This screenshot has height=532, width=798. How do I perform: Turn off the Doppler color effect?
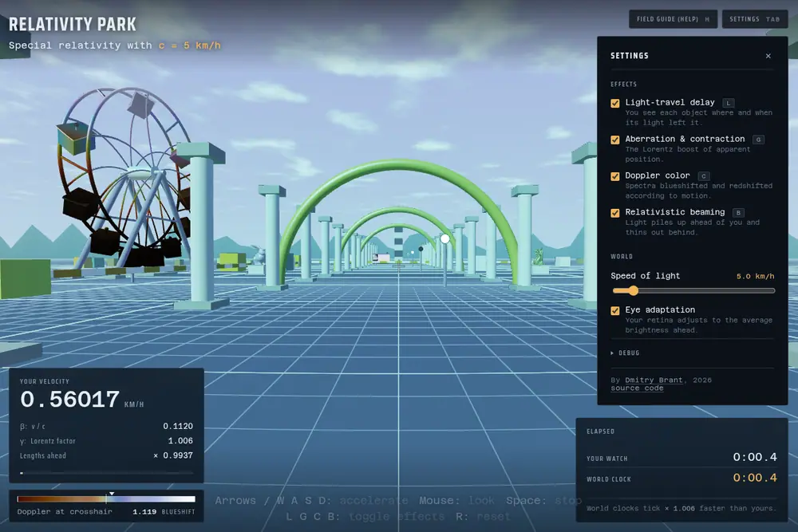[x=614, y=176]
